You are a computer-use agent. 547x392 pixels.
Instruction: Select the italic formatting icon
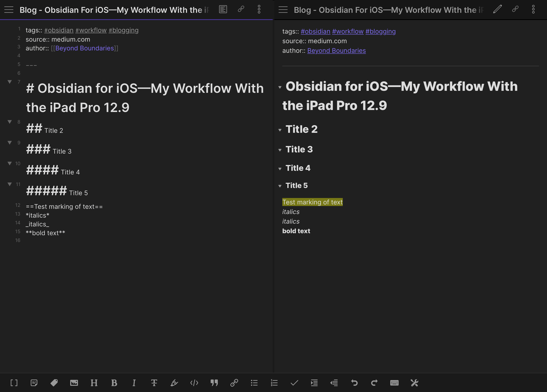(134, 383)
